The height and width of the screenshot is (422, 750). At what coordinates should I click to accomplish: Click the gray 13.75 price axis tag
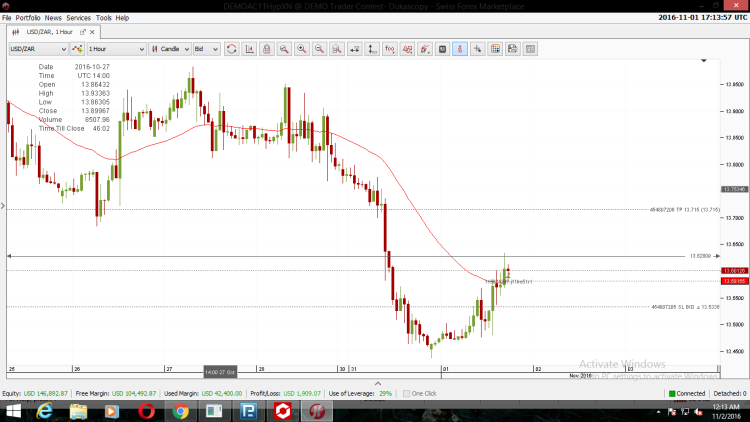(734, 189)
